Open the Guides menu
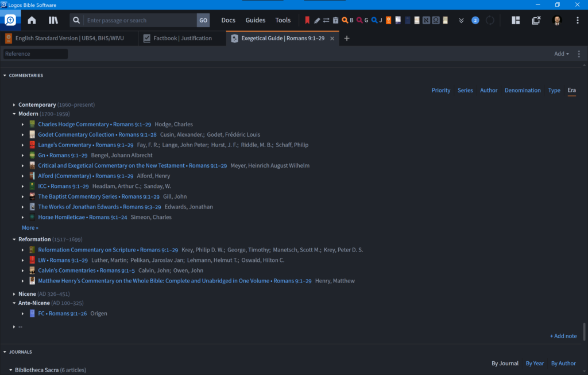 click(256, 20)
